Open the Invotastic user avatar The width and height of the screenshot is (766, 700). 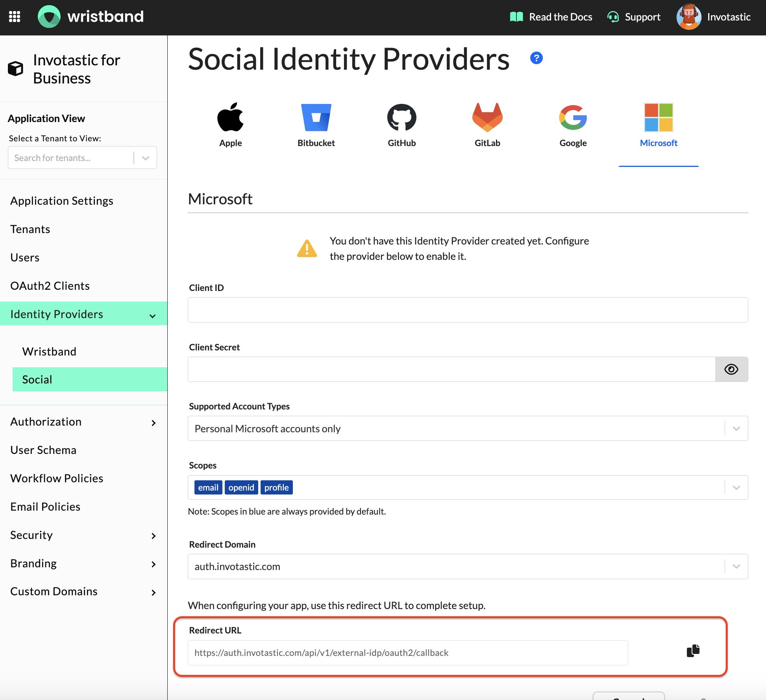point(689,17)
